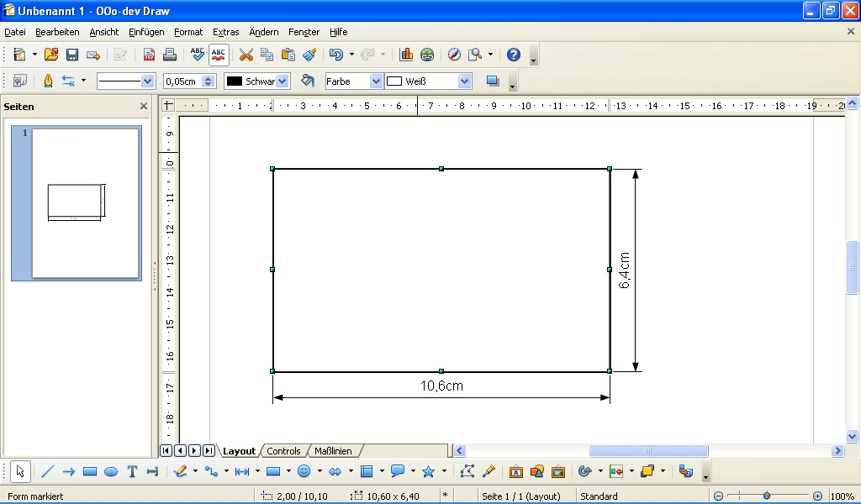Viewport: 861px width, 504px height.
Task: Click the zoom out minus button
Action: [718, 496]
